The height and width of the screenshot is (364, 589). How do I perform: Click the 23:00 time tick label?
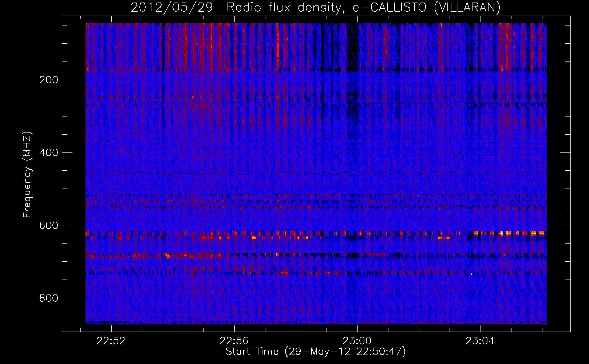coord(357,341)
